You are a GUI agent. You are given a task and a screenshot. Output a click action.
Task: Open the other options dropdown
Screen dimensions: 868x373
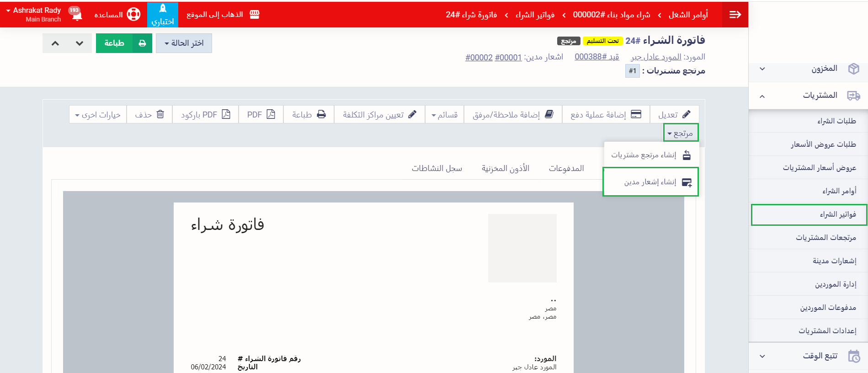point(98,114)
